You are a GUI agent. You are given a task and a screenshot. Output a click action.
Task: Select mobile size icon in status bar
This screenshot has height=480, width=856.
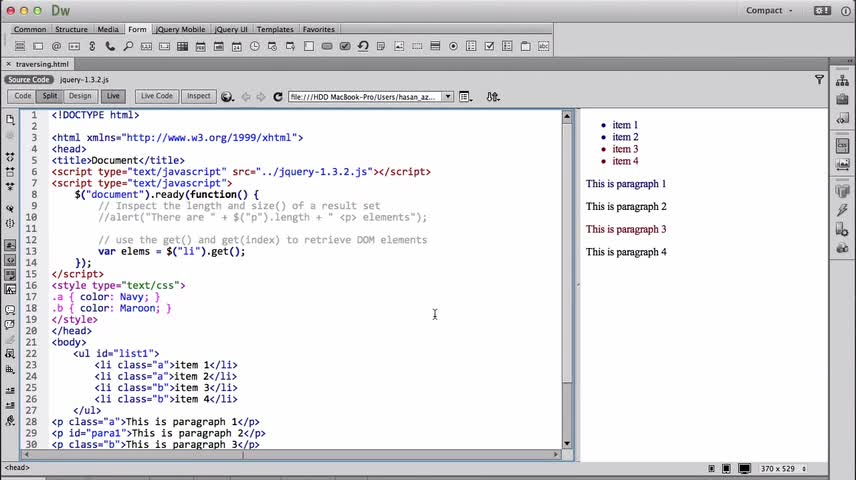711,469
